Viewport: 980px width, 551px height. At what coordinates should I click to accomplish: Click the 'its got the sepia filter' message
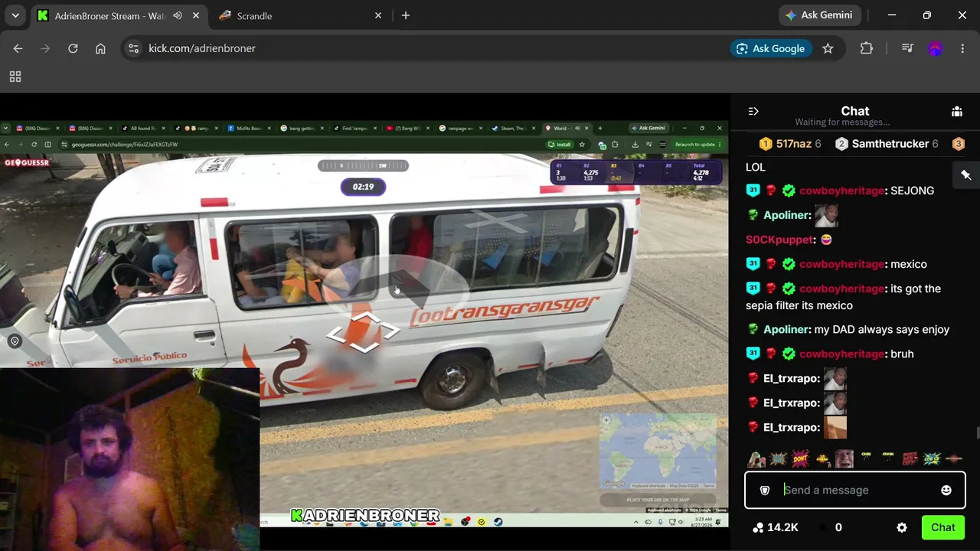point(843,297)
